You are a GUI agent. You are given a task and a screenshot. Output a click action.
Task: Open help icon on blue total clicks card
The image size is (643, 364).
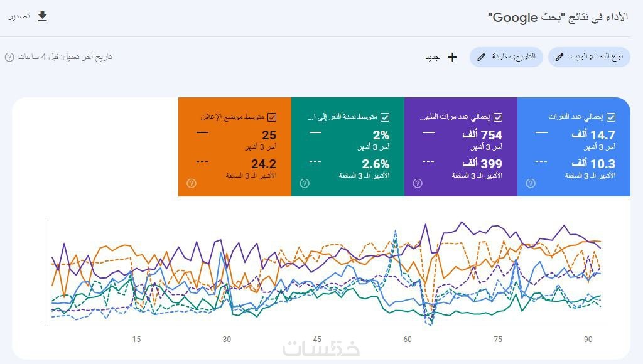coord(531,183)
